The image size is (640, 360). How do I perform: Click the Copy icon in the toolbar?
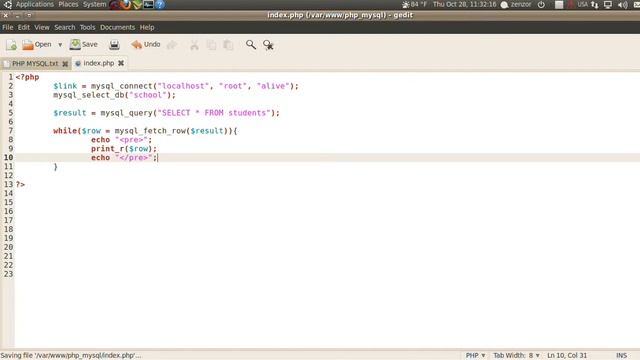coord(211,45)
